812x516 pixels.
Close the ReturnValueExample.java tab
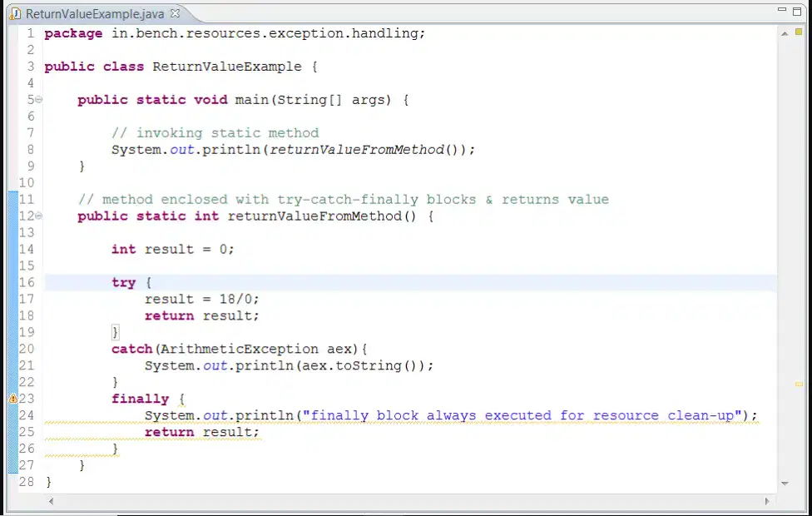(175, 13)
